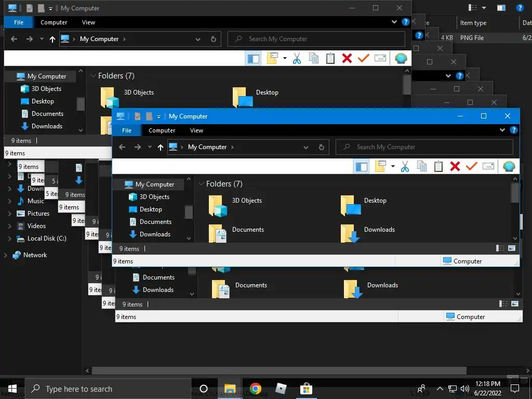Open the notification center icon on taskbar

pos(515,389)
